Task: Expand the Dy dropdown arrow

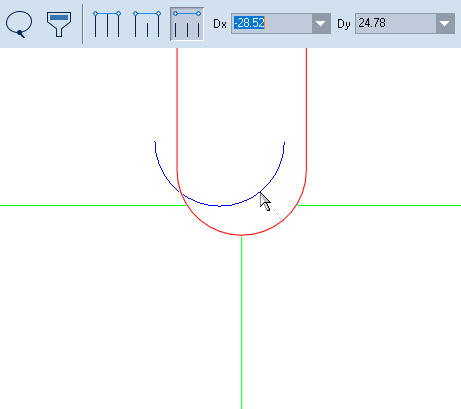Action: tap(445, 23)
